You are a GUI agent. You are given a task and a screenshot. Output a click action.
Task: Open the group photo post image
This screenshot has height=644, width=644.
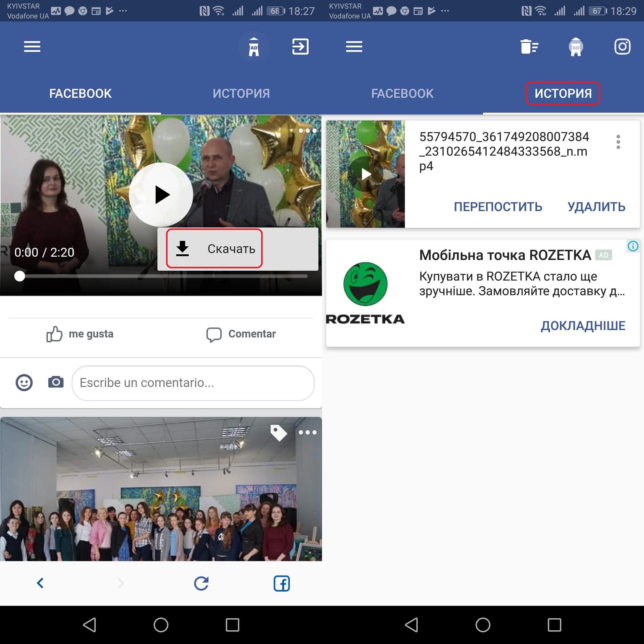[x=161, y=489]
